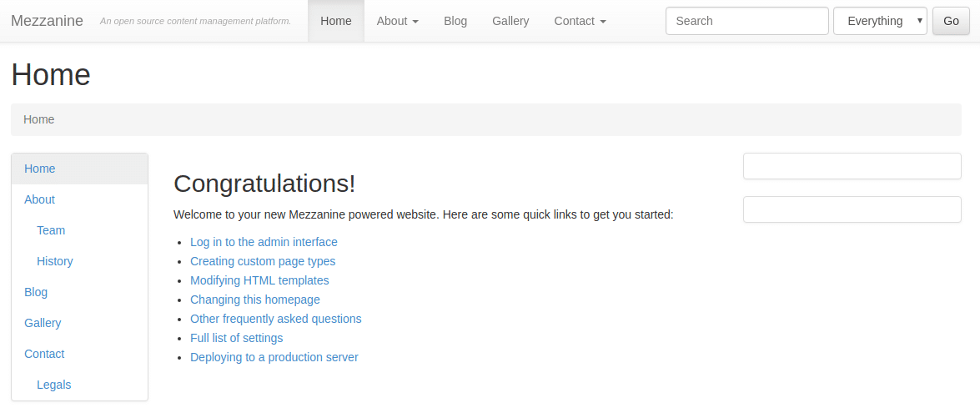
Task: Open History page in sidebar
Action: (x=79, y=261)
